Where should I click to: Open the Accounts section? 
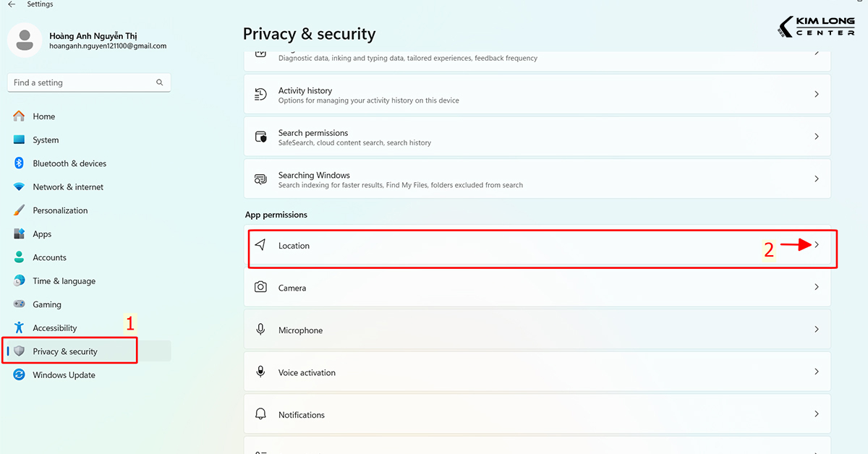[49, 257]
